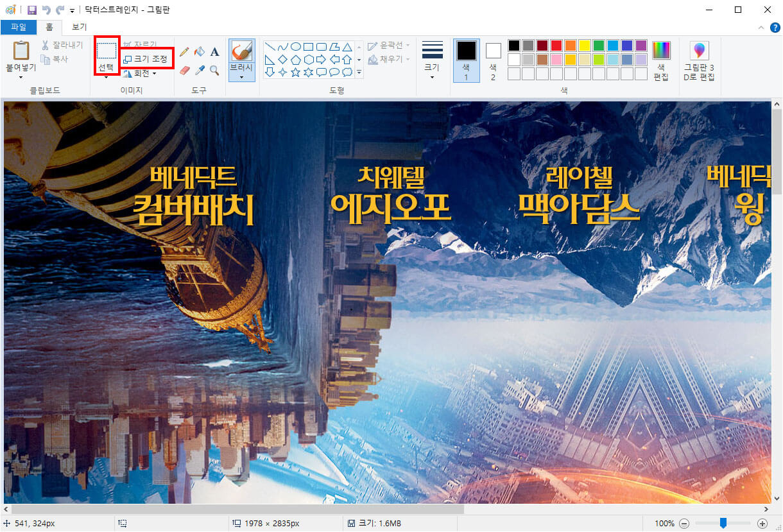
Task: Choose the Polygon shape
Action: click(334, 47)
